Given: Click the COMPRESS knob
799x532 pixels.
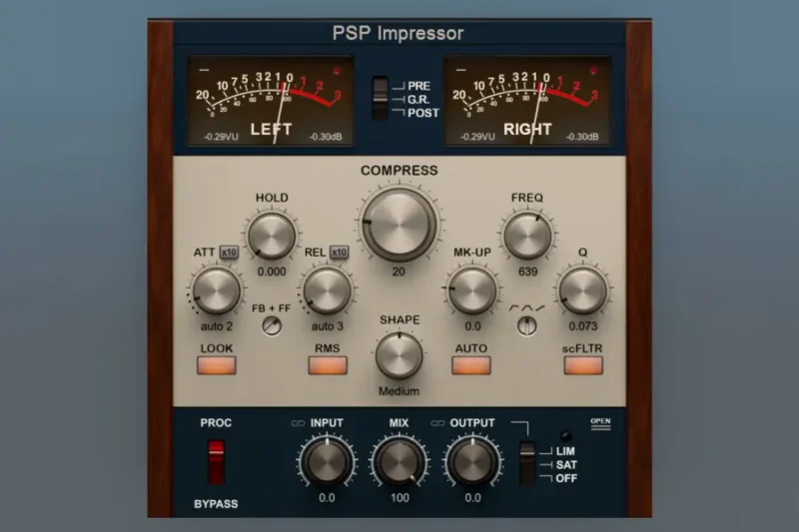Looking at the screenshot, I should click(x=399, y=224).
